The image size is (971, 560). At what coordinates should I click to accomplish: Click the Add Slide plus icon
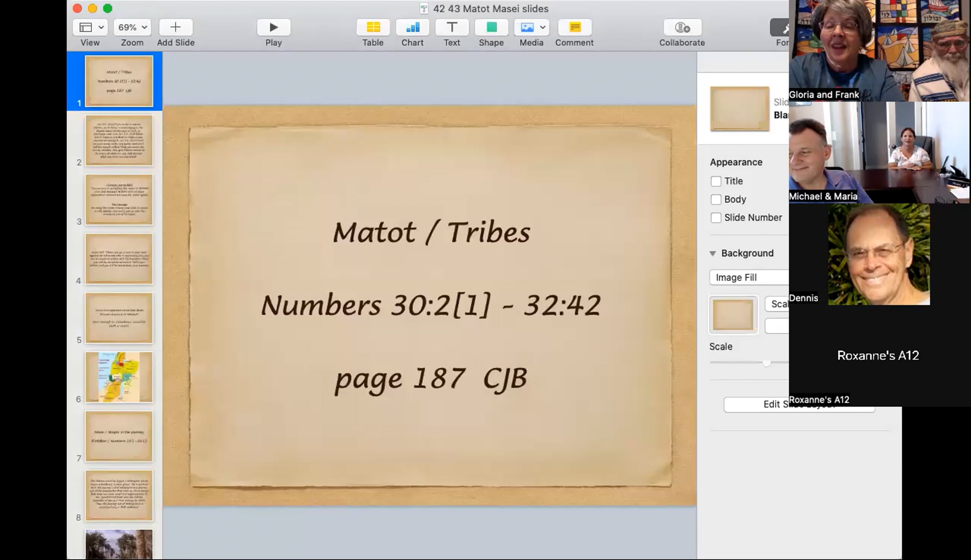tap(176, 28)
